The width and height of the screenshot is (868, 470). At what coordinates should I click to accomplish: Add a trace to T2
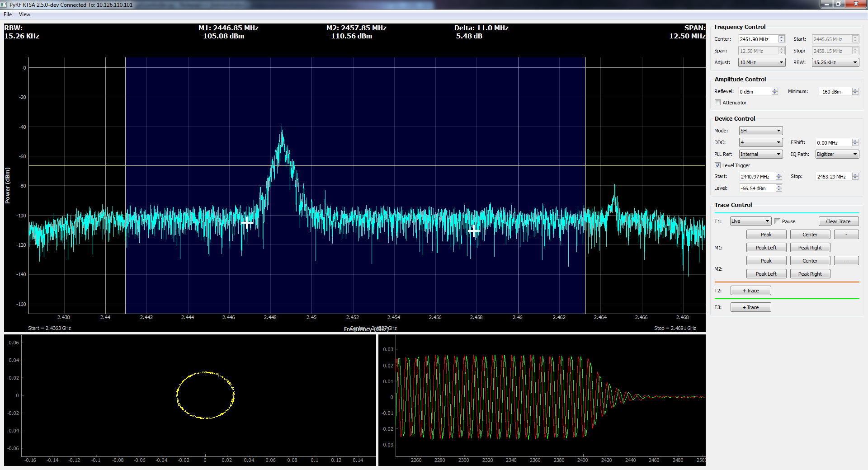[750, 290]
